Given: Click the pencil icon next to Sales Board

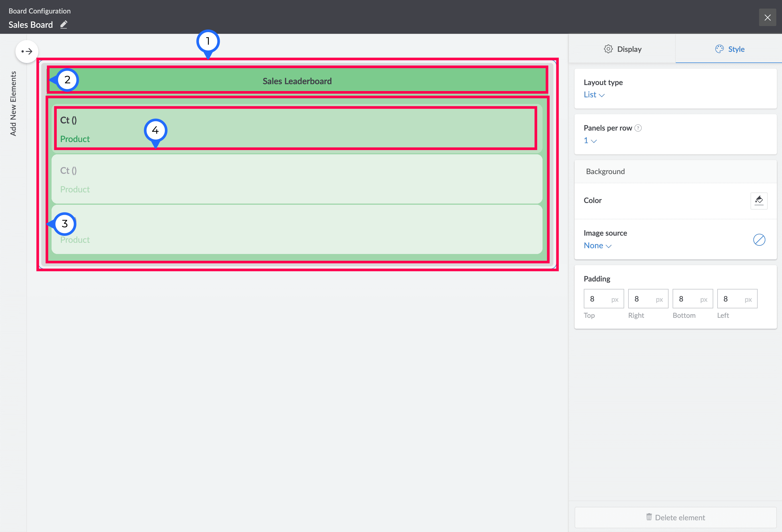Looking at the screenshot, I should point(64,25).
